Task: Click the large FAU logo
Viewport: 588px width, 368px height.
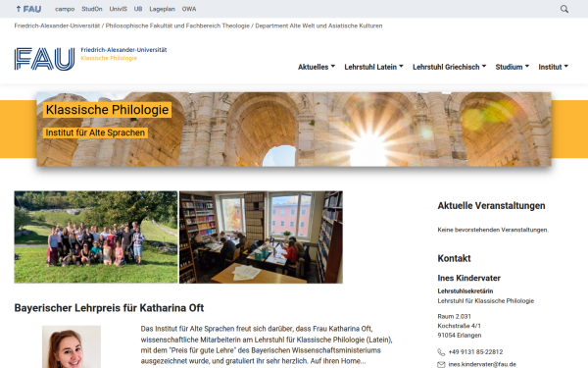Action: [45, 59]
